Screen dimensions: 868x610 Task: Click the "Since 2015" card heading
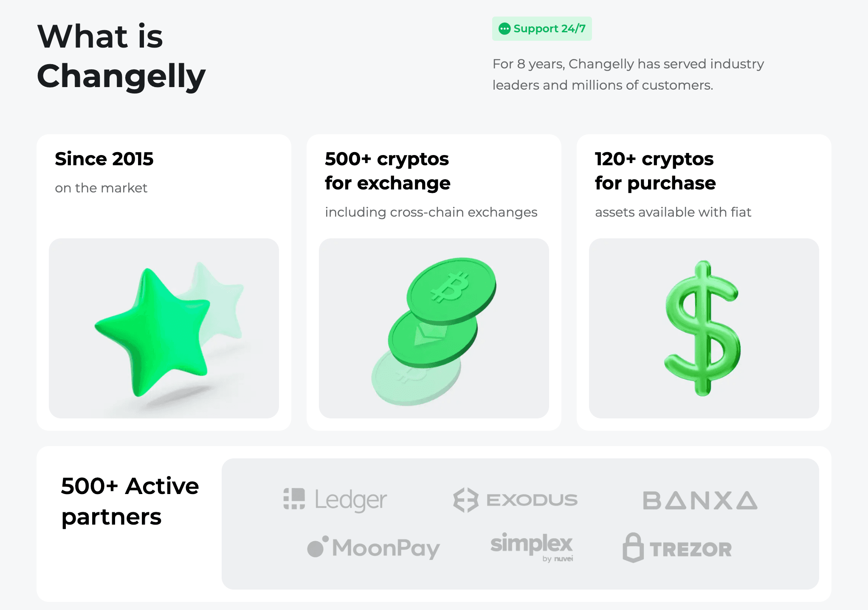click(104, 159)
